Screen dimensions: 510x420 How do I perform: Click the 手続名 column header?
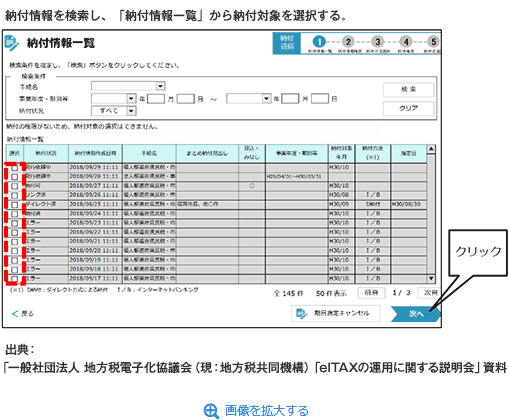coord(149,153)
